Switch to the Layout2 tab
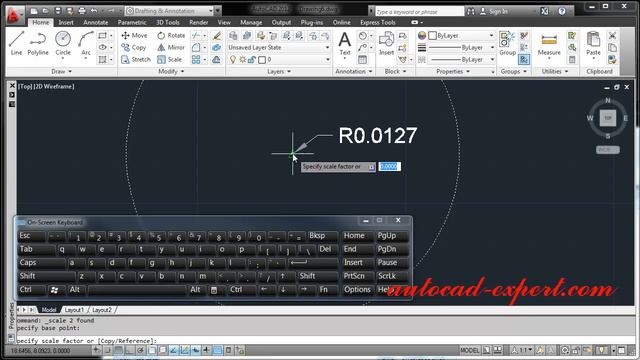 pos(102,310)
